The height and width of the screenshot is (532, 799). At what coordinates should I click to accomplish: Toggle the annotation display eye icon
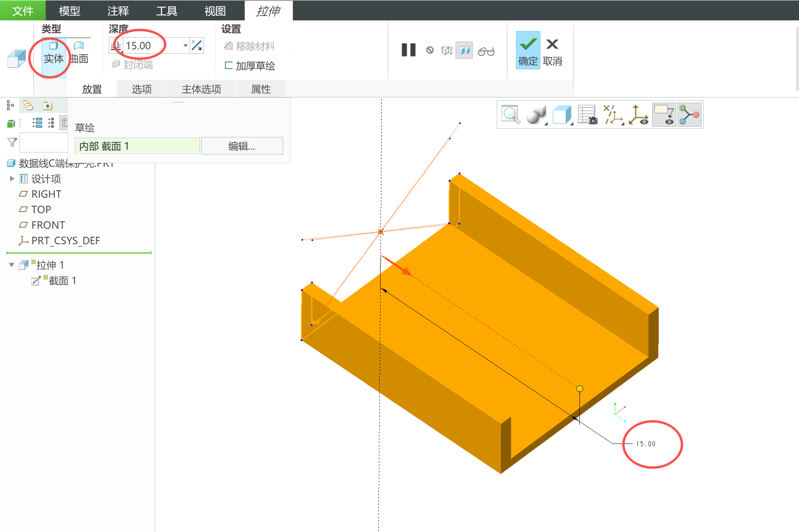[664, 115]
